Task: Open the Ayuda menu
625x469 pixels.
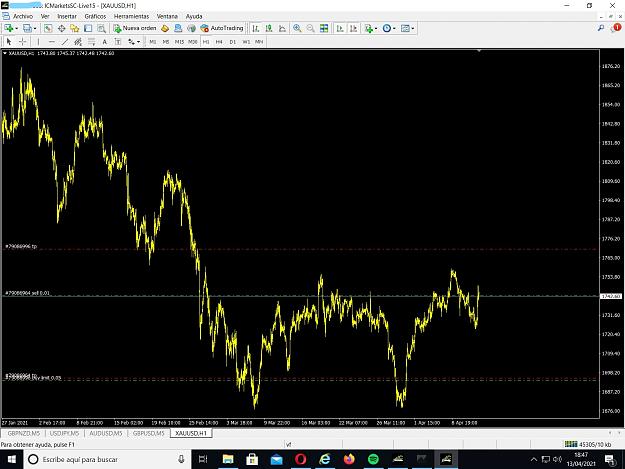Action: pos(194,16)
